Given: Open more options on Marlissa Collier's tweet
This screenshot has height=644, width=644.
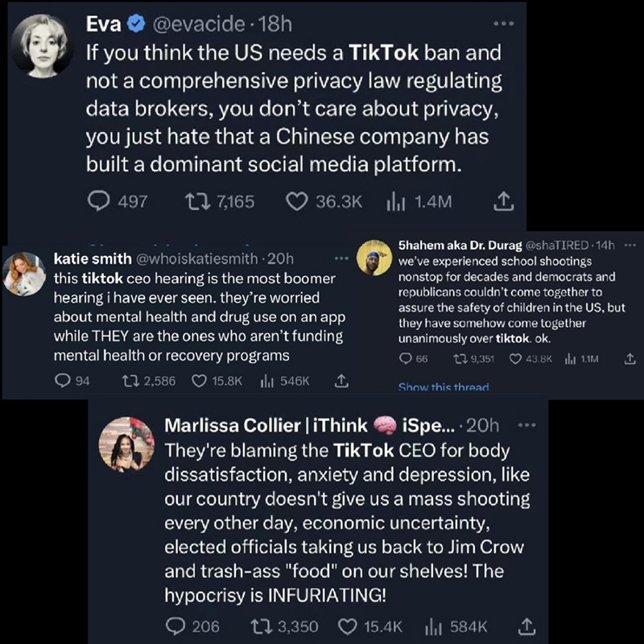Looking at the screenshot, I should [x=526, y=425].
